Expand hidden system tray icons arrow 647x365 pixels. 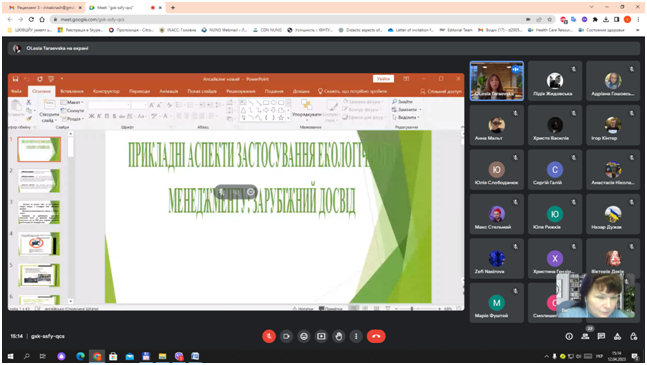(546, 356)
